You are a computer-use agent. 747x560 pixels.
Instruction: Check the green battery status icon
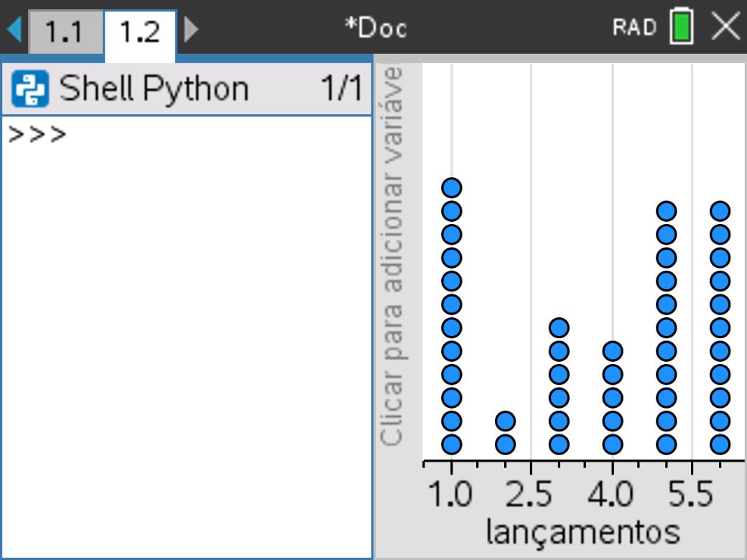(x=682, y=27)
